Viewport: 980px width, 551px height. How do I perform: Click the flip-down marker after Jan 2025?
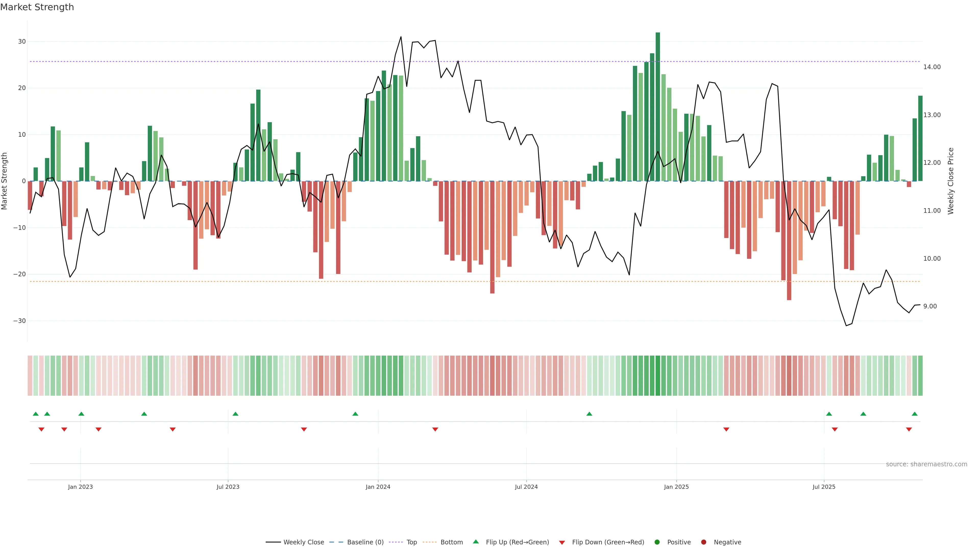click(726, 429)
